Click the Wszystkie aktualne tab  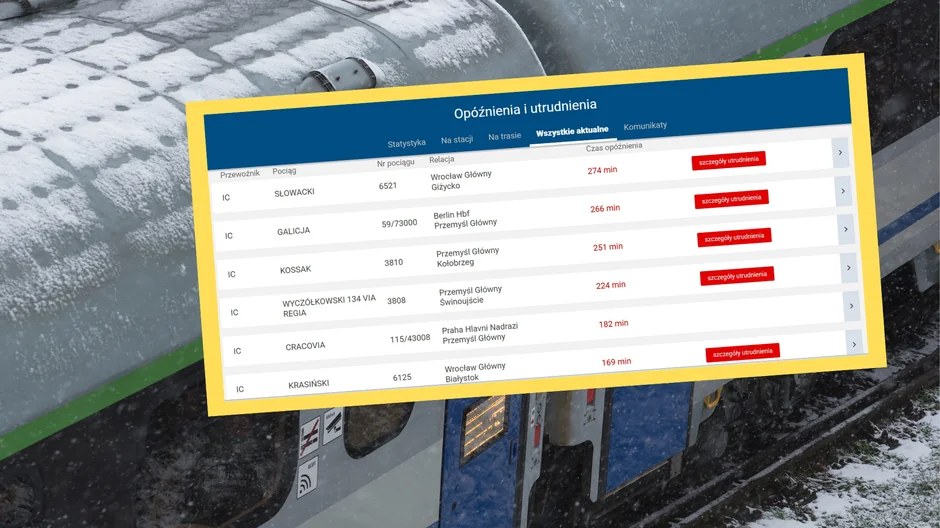coord(573,132)
